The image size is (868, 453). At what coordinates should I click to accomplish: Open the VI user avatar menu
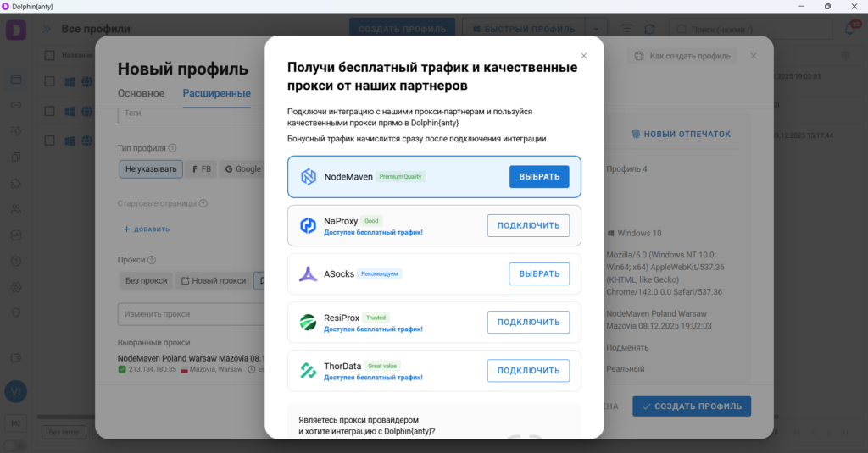pos(16,391)
